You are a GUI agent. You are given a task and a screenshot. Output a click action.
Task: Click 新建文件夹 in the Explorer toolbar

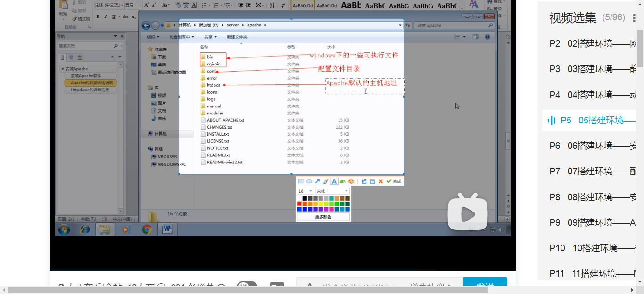coord(237,37)
